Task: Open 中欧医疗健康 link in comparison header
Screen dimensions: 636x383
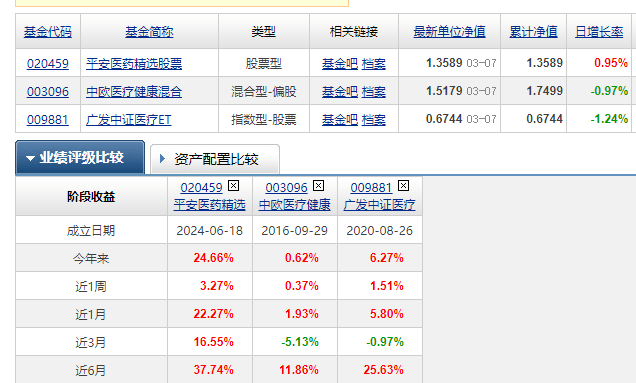Action: [x=294, y=204]
